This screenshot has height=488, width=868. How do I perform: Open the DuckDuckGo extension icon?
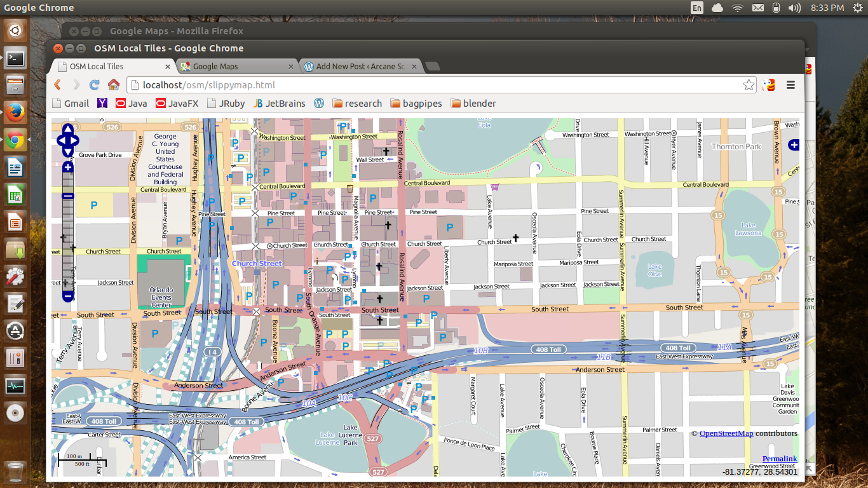click(769, 85)
